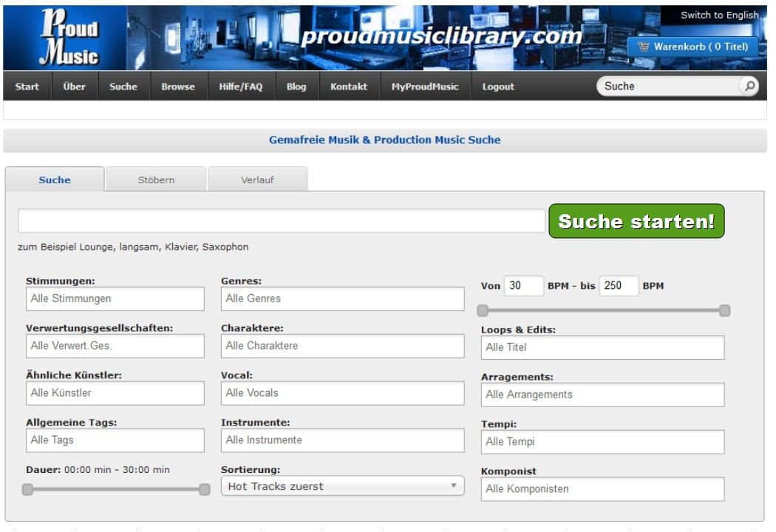Open Suche in the navigation bar
Viewport: 776px width, 532px height.
click(x=123, y=86)
